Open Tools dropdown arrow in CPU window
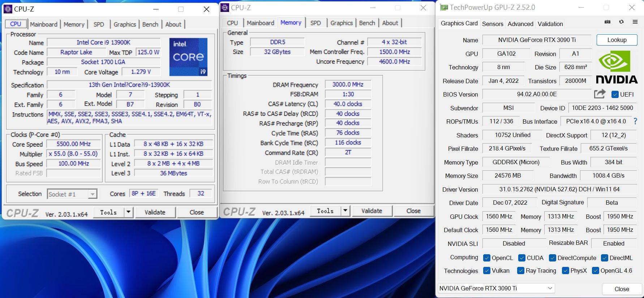This screenshot has height=298, width=644. [128, 212]
